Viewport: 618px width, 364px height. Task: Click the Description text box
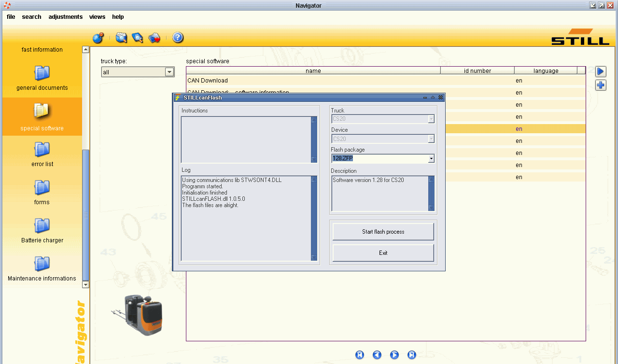380,194
